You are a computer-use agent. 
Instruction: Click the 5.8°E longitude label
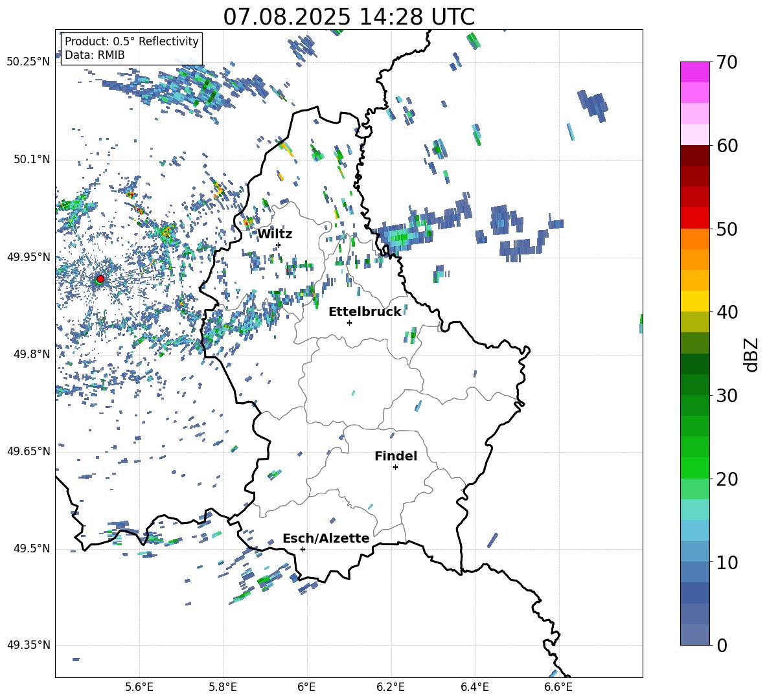point(223,687)
